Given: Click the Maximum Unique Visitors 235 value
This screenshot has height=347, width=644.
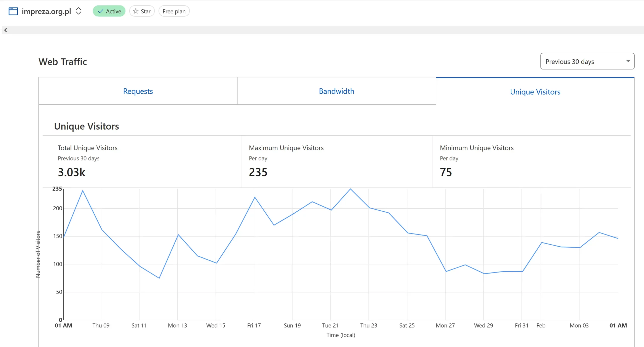Looking at the screenshot, I should pos(258,172).
